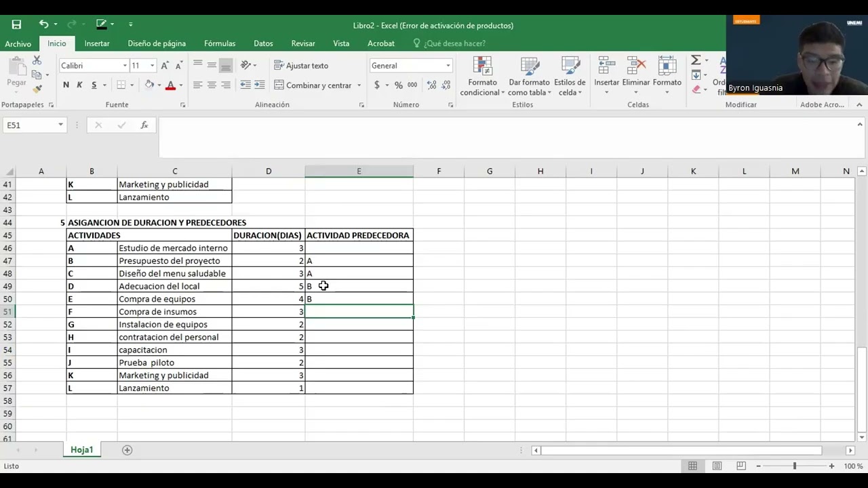Viewport: 868px width, 488px height.
Task: Open Dar formato como tabla dropdown
Action: click(x=529, y=76)
